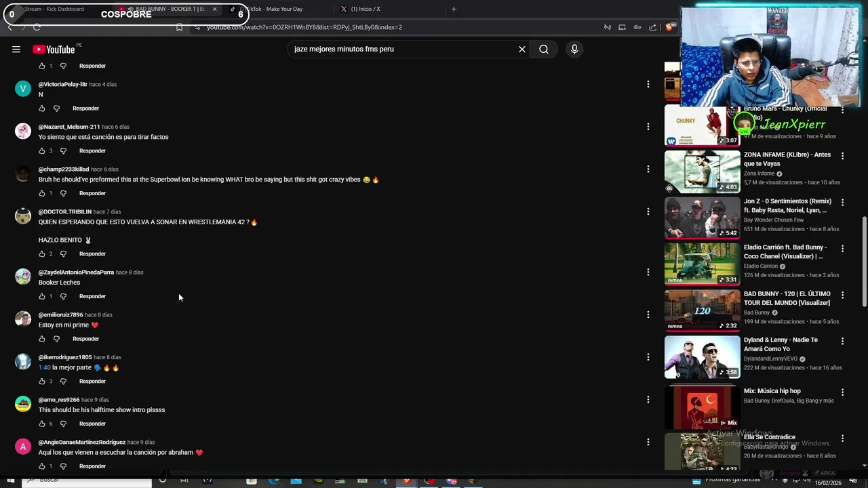The image size is (868, 488).
Task: Click the search field text
Action: tap(344, 49)
